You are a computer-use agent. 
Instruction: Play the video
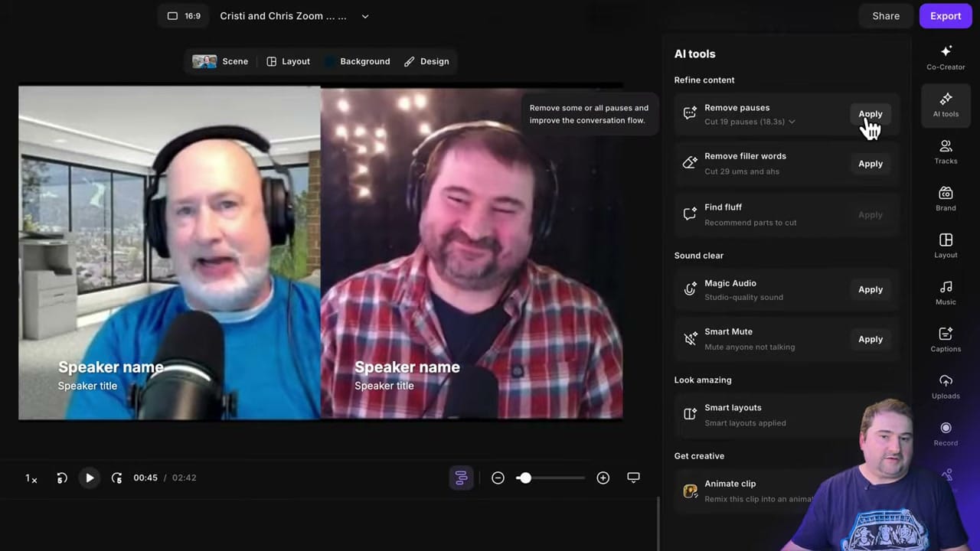click(x=90, y=478)
